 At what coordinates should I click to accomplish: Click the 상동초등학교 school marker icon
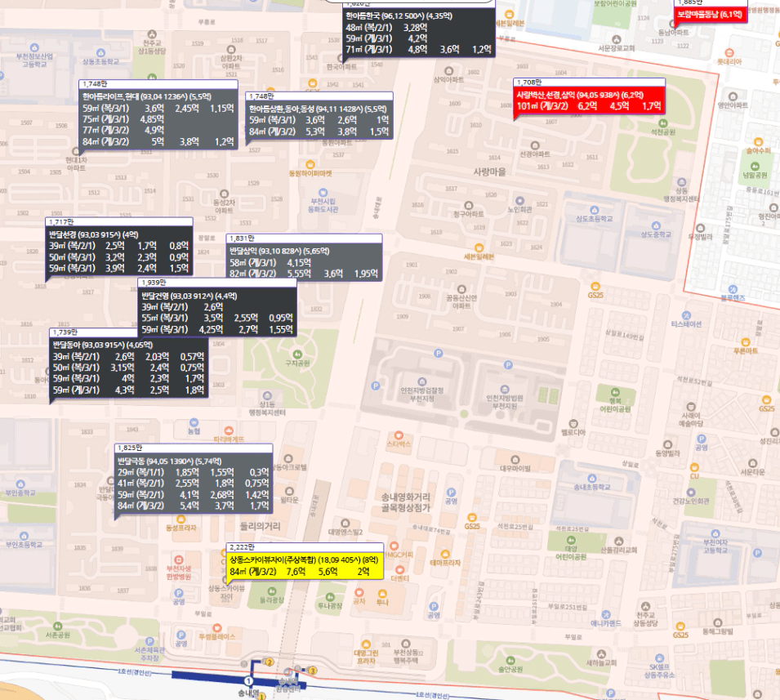pyautogui.click(x=101, y=53)
